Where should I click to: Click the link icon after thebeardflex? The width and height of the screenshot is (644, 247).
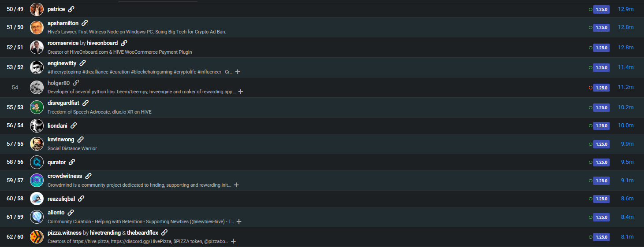(x=164, y=232)
